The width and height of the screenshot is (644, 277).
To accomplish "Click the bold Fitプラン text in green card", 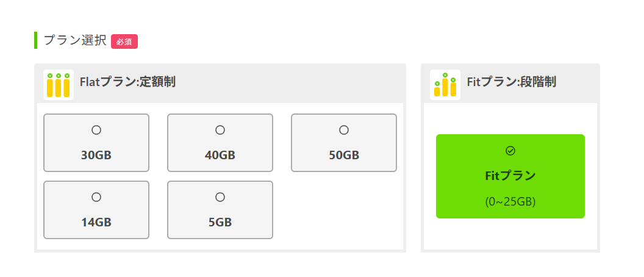I will [x=510, y=176].
